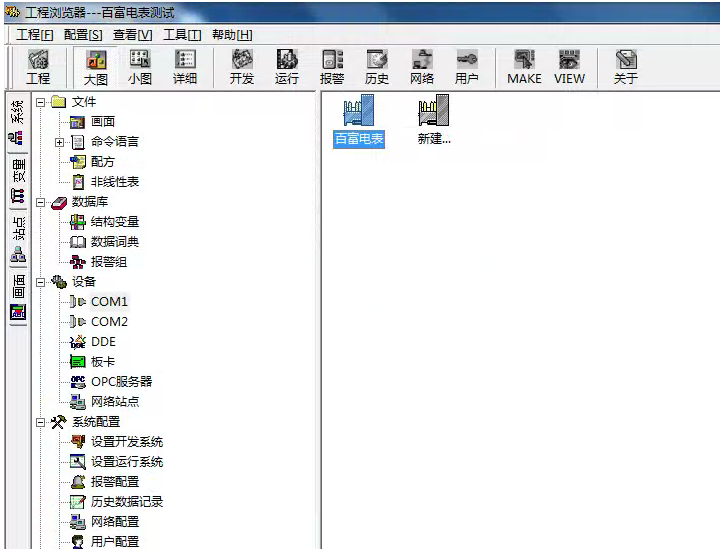The height and width of the screenshot is (549, 720).
Task: Open the 用户配置 item
Action: [115, 542]
